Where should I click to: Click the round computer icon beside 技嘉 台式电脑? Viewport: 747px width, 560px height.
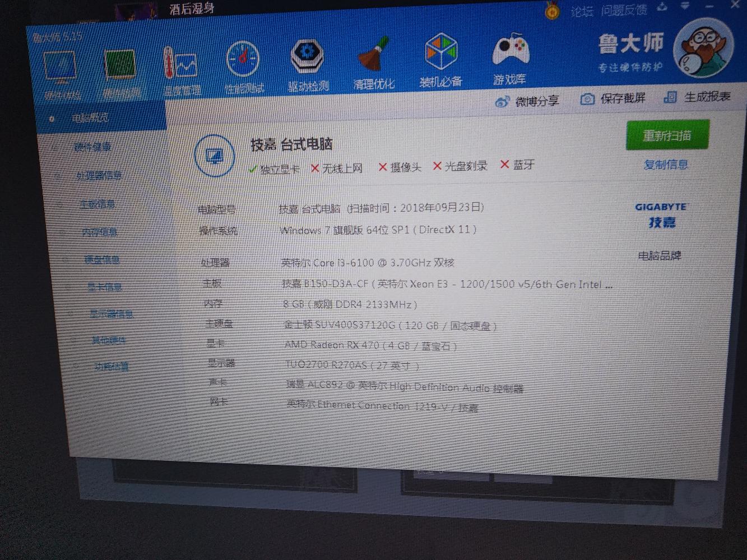click(x=214, y=156)
